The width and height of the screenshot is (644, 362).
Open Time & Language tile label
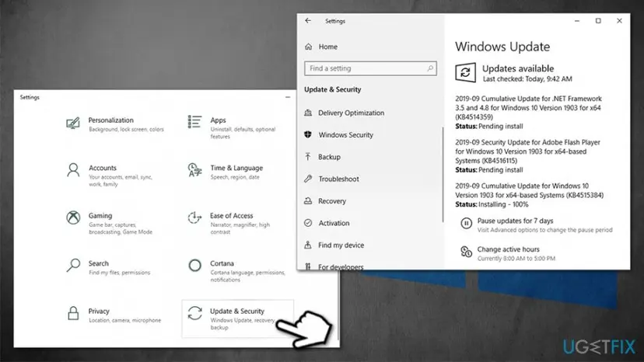pyautogui.click(x=236, y=168)
